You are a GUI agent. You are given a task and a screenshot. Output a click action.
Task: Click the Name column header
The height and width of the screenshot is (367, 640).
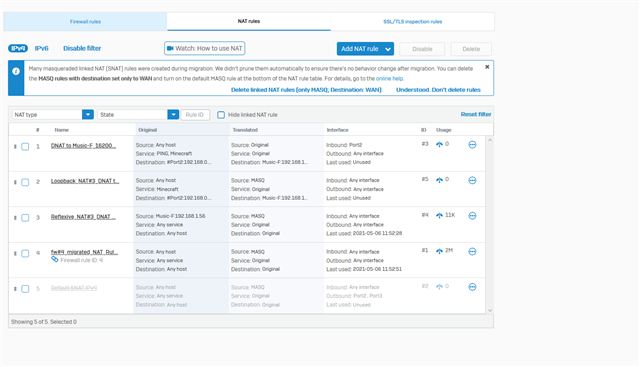pos(62,130)
